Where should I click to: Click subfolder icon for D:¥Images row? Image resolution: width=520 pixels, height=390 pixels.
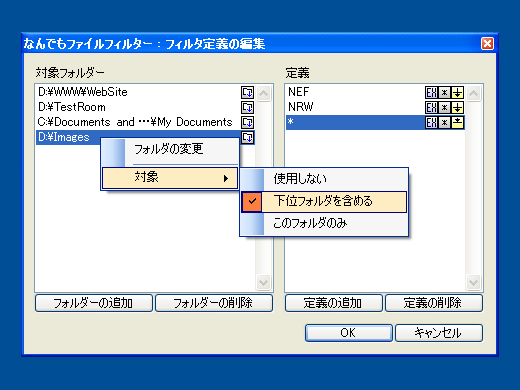(x=247, y=137)
